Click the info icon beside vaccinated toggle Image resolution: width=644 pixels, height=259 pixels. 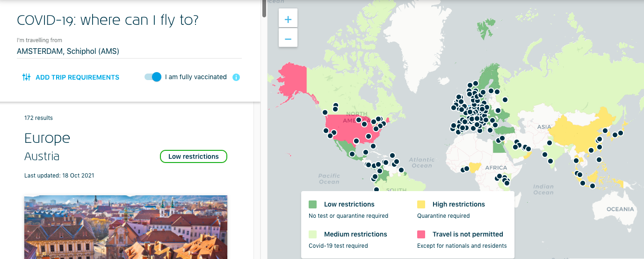tap(236, 77)
